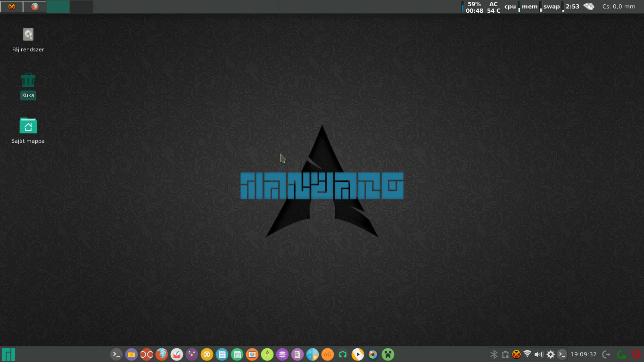The image size is (644, 362).
Task: Click the 19:09:32 panel clock
Action: tap(584, 354)
